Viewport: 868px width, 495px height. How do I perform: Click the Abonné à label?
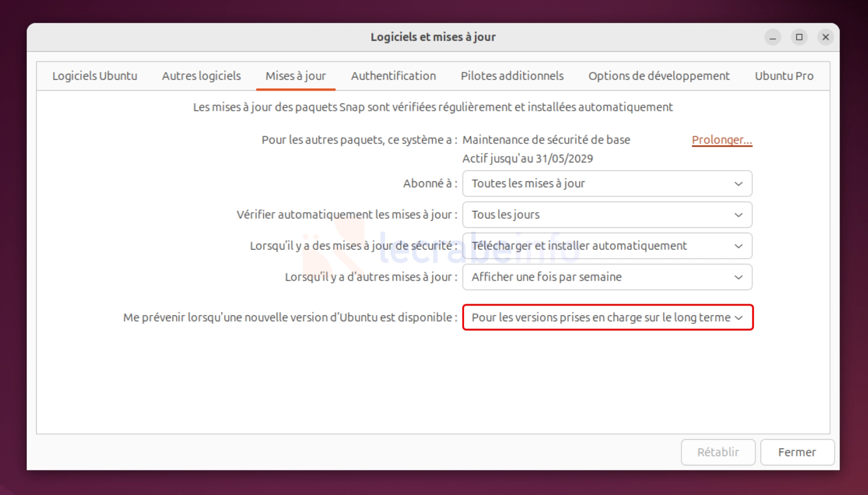[x=430, y=184]
